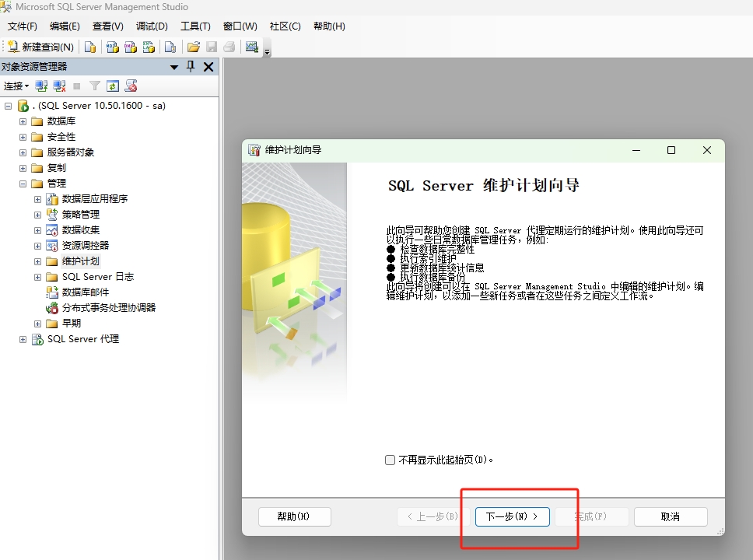Click 取消 to cancel the wizard
753x560 pixels.
pos(671,516)
